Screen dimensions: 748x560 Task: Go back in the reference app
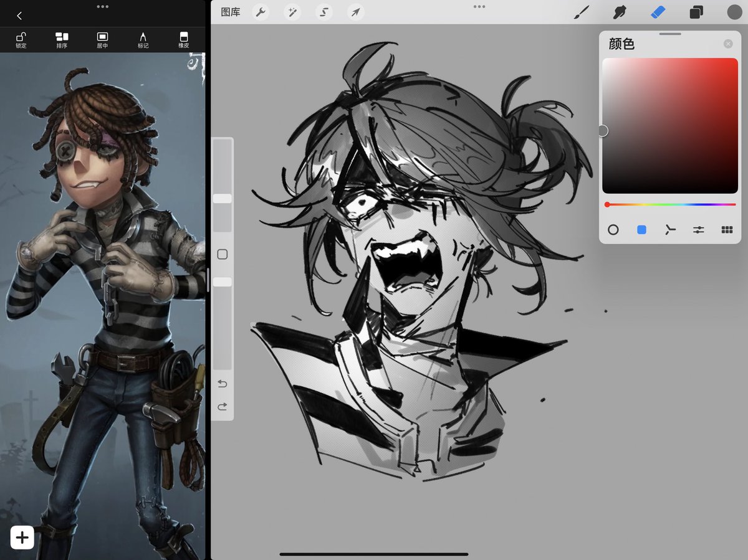click(19, 16)
